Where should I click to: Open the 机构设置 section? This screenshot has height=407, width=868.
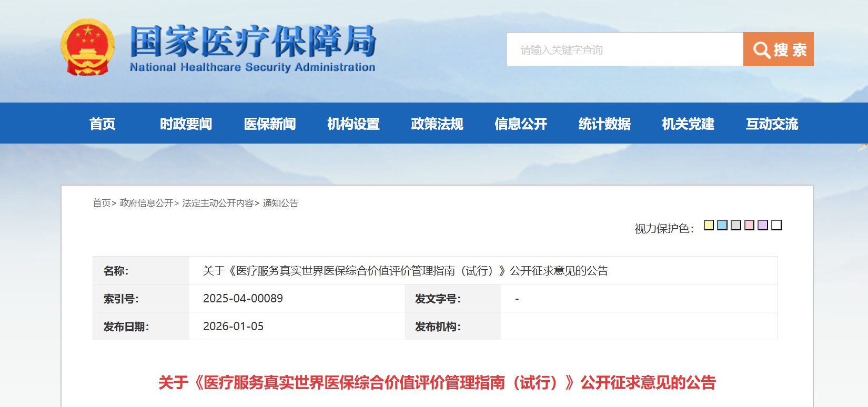pyautogui.click(x=354, y=124)
